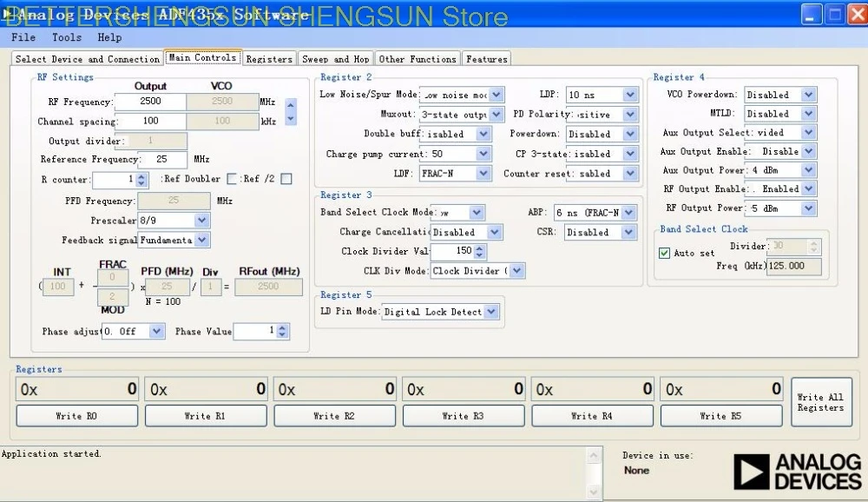868x502 pixels.
Task: Click the Channel spacing Output field
Action: coord(150,121)
